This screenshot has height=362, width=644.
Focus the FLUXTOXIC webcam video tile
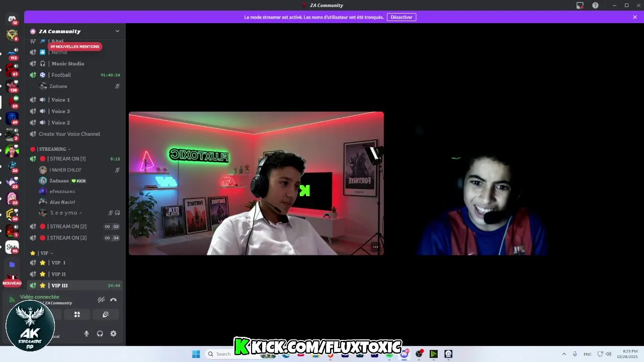pyautogui.click(x=256, y=183)
